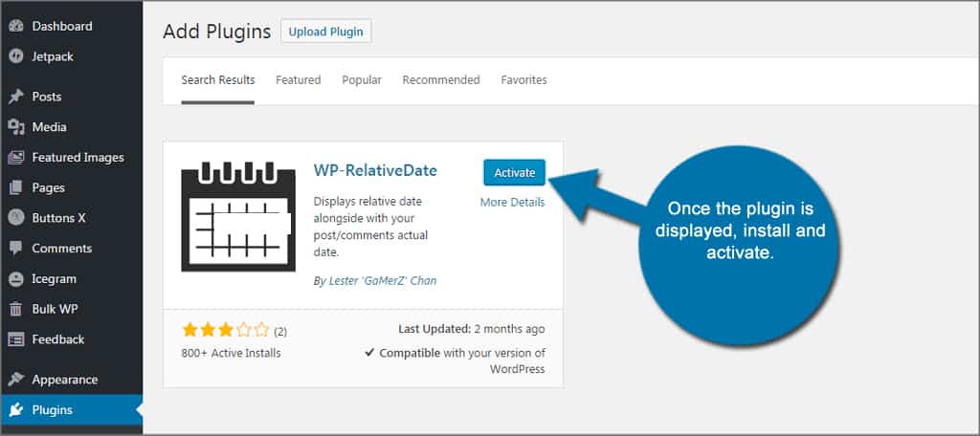Click the Posts pushpin icon

point(16,97)
